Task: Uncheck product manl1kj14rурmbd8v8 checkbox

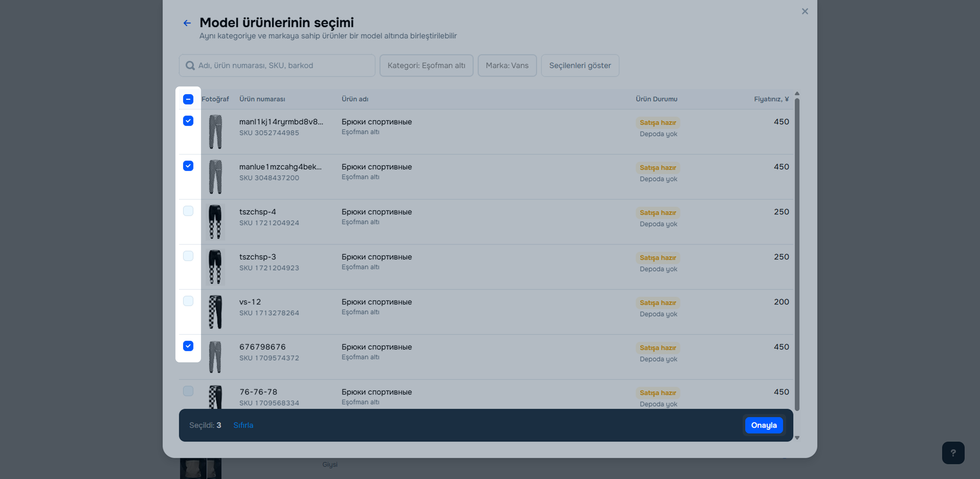Action: click(x=188, y=121)
